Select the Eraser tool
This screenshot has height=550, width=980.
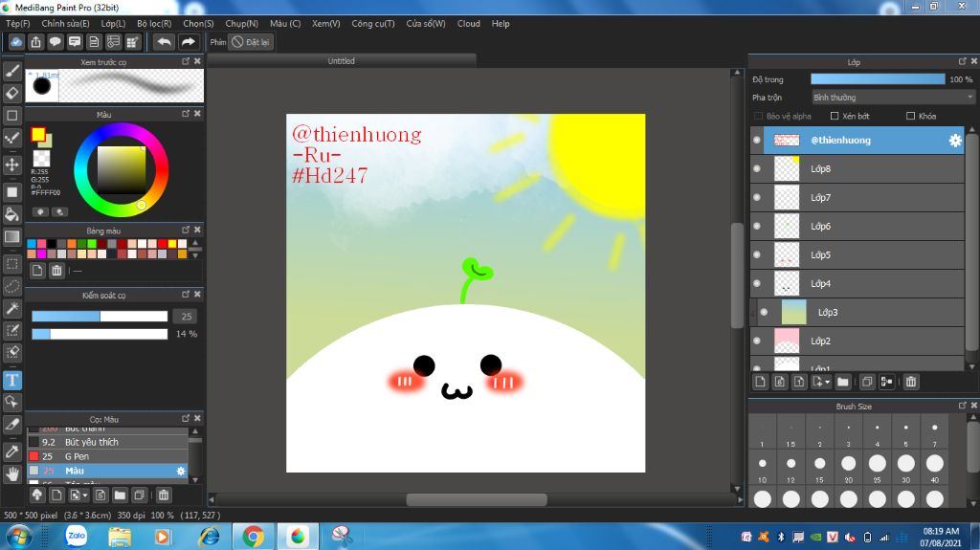pyautogui.click(x=11, y=93)
